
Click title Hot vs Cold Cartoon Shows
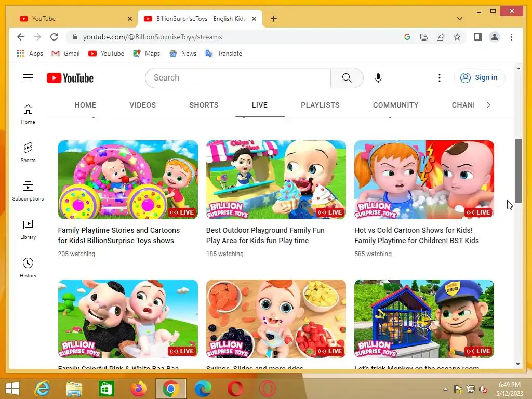click(417, 235)
